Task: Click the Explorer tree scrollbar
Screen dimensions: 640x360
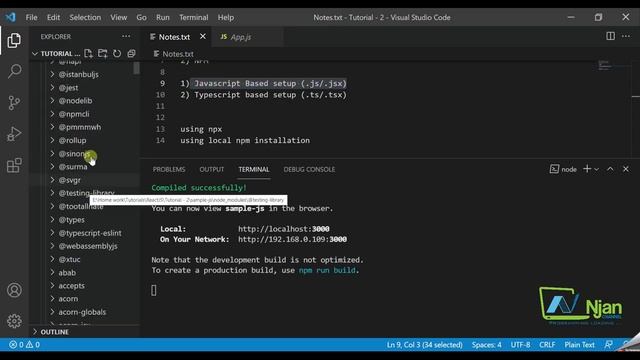Action: pos(136,68)
